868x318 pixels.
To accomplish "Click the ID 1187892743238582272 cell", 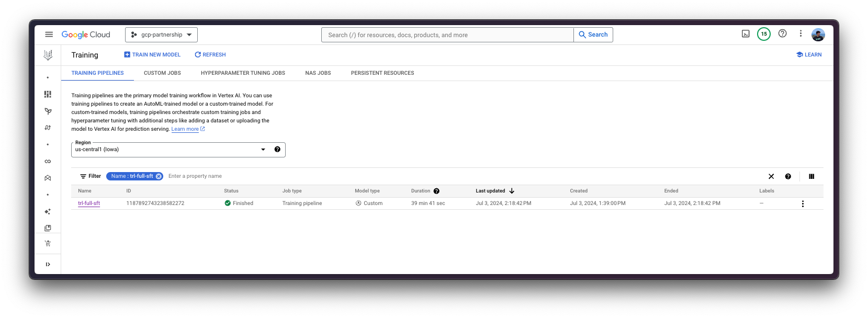I will [155, 203].
